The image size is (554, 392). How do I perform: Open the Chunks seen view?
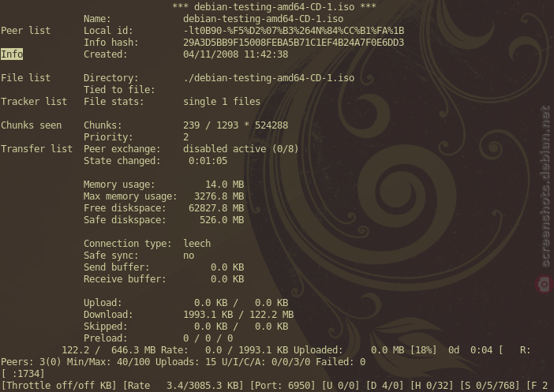coord(31,125)
